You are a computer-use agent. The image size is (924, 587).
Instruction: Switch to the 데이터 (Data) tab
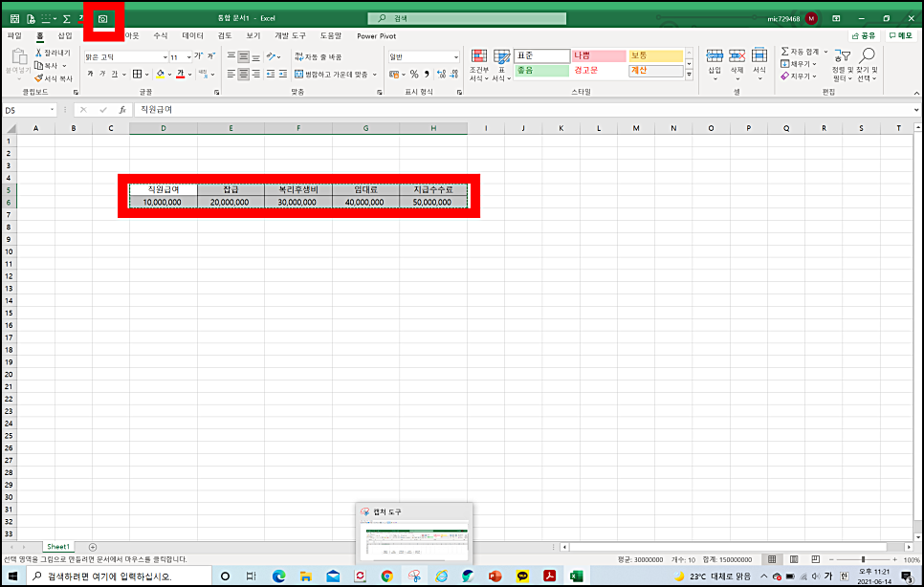pos(192,36)
